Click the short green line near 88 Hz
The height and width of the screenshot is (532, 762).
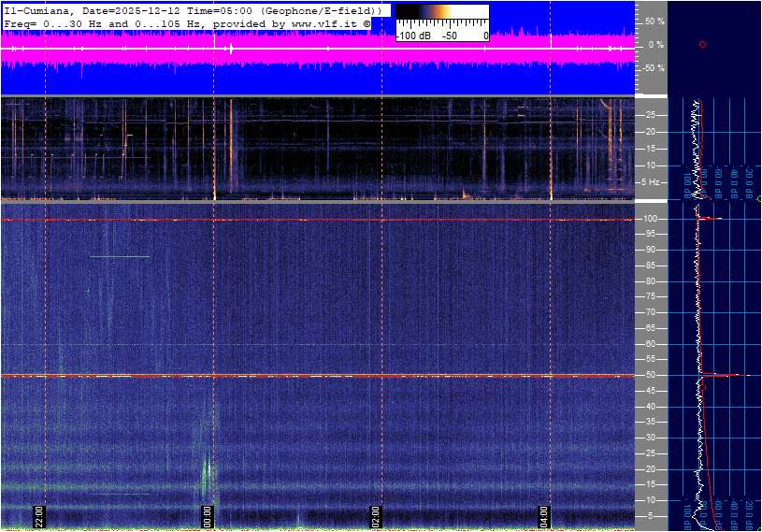120,256
